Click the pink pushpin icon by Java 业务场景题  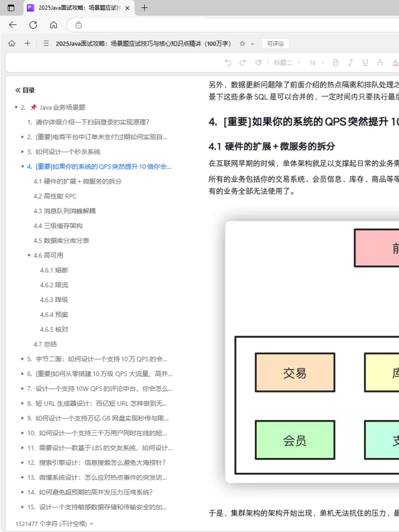coord(34,107)
